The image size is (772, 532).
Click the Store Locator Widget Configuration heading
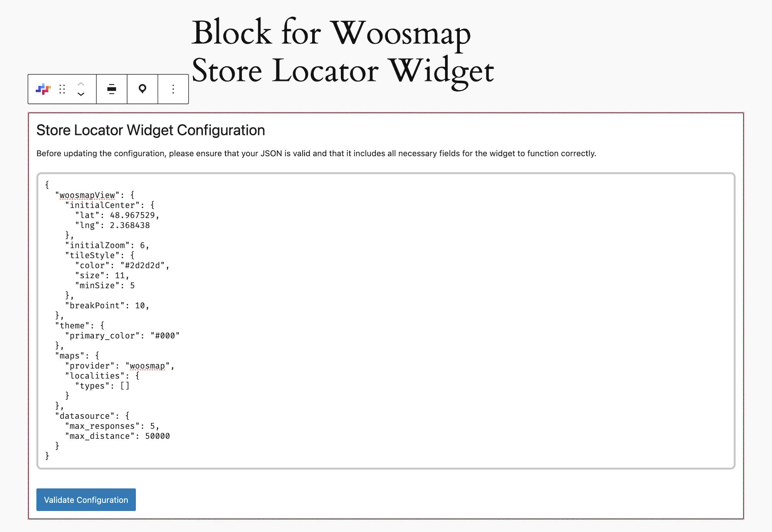click(x=151, y=130)
